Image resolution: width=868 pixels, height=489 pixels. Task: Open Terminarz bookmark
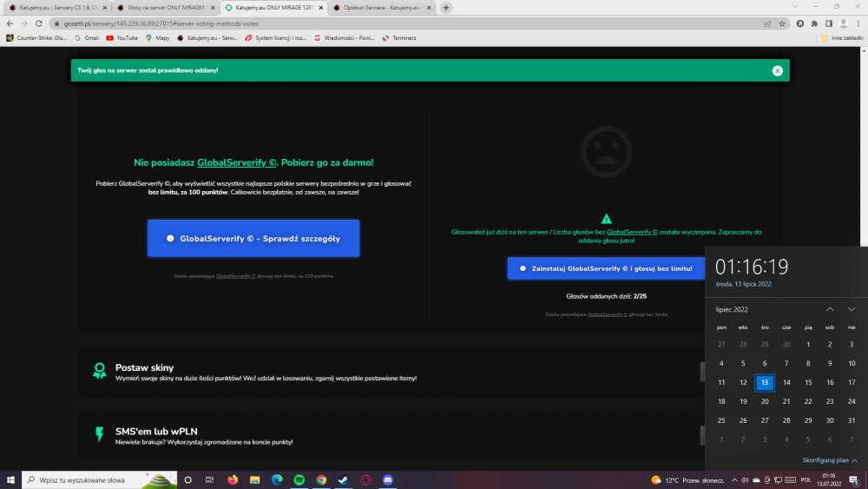pos(399,38)
